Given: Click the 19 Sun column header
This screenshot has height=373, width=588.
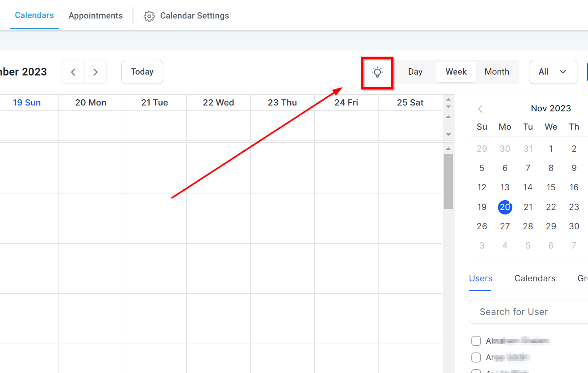Looking at the screenshot, I should (x=27, y=103).
